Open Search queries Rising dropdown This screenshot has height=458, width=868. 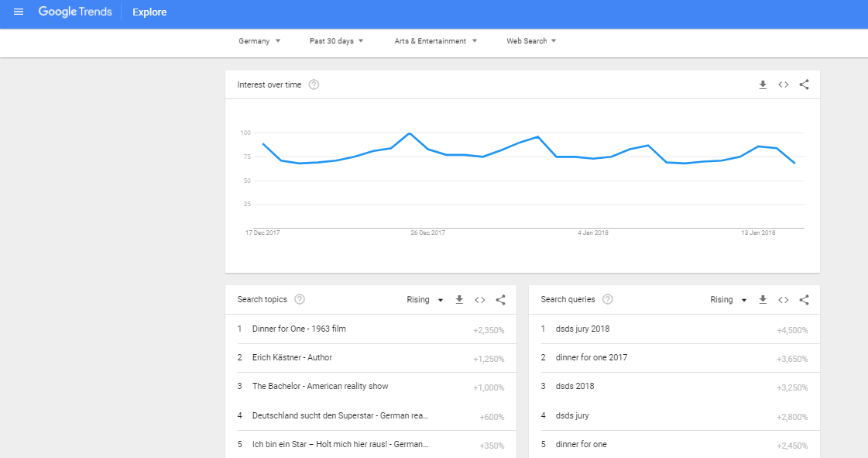coord(729,300)
